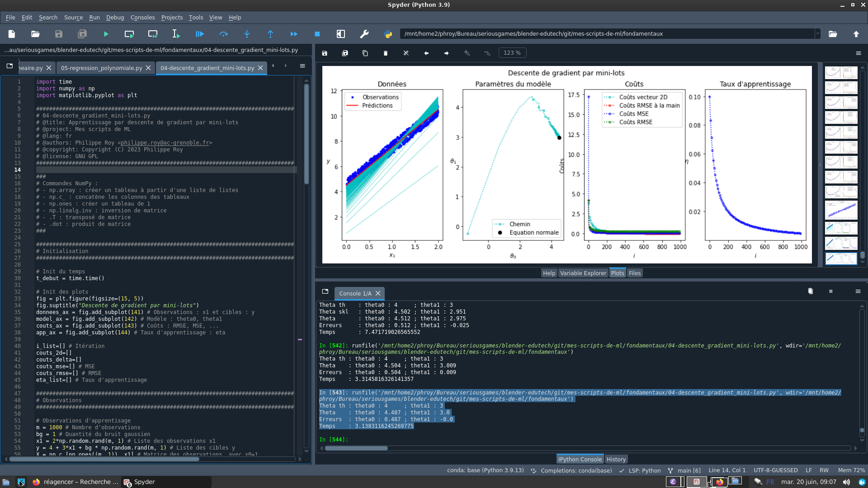Click the Spyder taskbar icon on desktop
This screenshot has width=868, height=488.
(127, 481)
